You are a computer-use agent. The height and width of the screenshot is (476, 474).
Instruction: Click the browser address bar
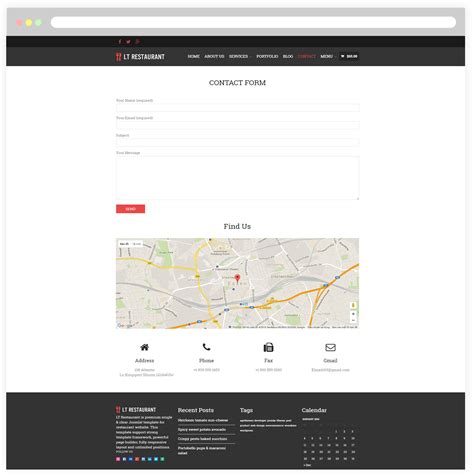253,23
